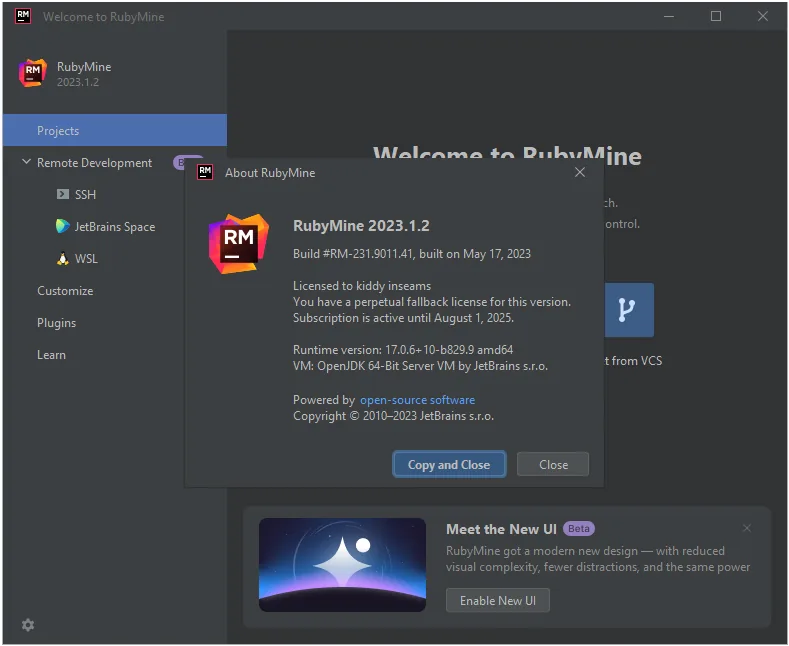Click the RubyMine logo in the About dialog
This screenshot has height=646, width=789.
point(239,244)
